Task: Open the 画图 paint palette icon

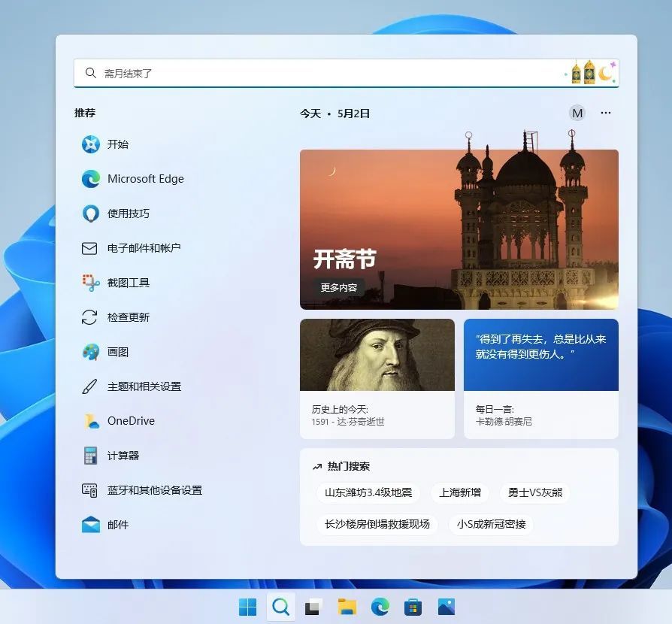Action: pos(91,353)
